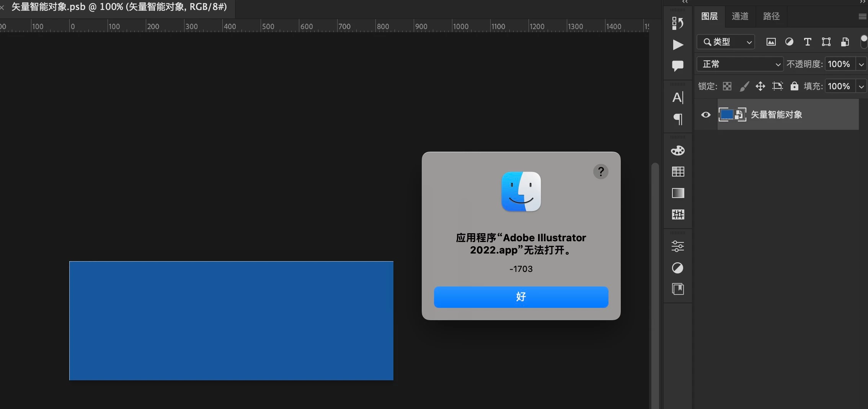Select the 矢量智能对象.psb document tab

pos(119,7)
